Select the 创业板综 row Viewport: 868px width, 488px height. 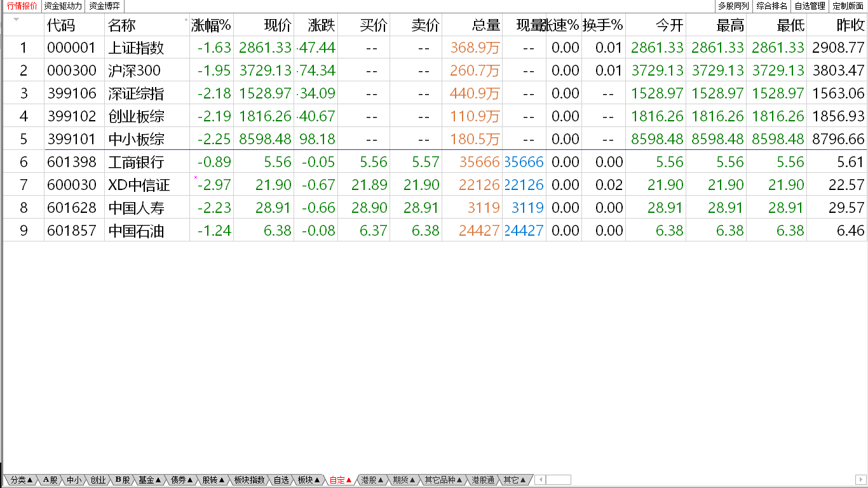pyautogui.click(x=435, y=116)
